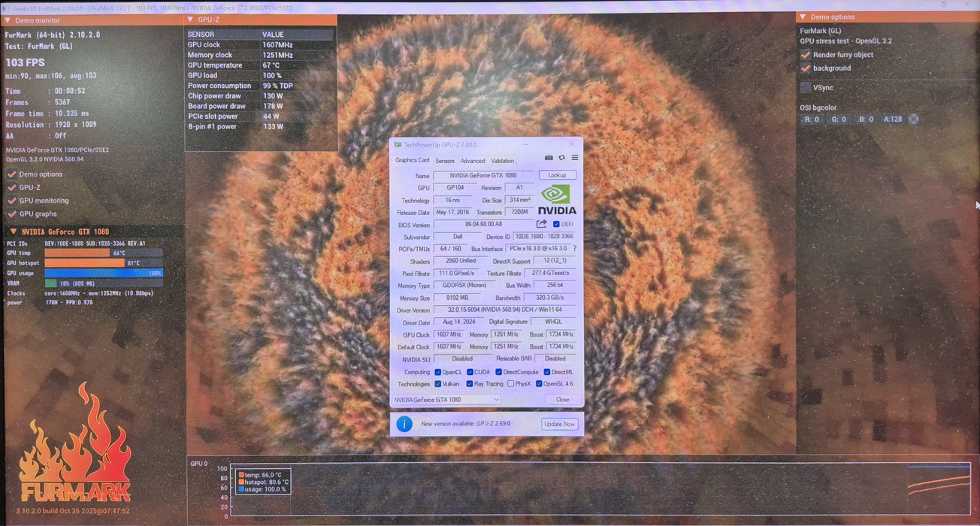Click the blue info icon in update bar
980x526 pixels.
pyautogui.click(x=404, y=424)
